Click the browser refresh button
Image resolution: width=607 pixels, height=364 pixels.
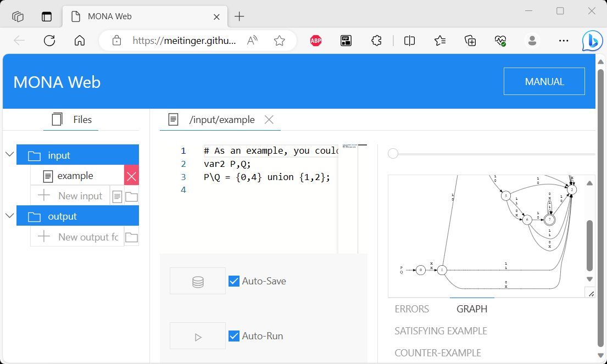click(49, 40)
